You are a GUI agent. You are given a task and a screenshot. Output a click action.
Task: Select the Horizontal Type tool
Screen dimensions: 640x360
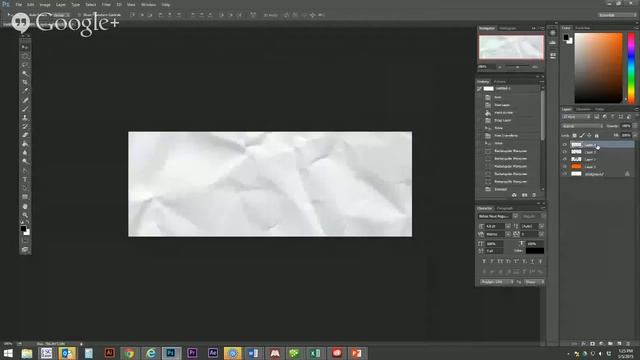(25, 180)
